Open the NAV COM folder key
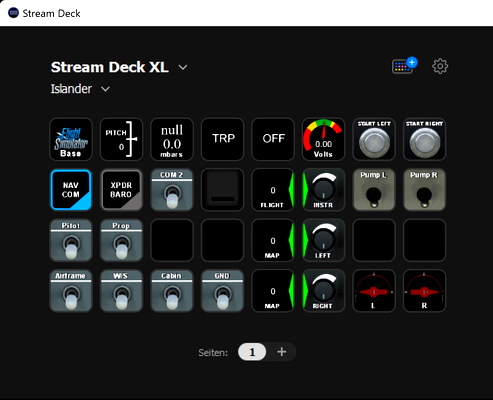The height and width of the screenshot is (400, 493). (71, 190)
